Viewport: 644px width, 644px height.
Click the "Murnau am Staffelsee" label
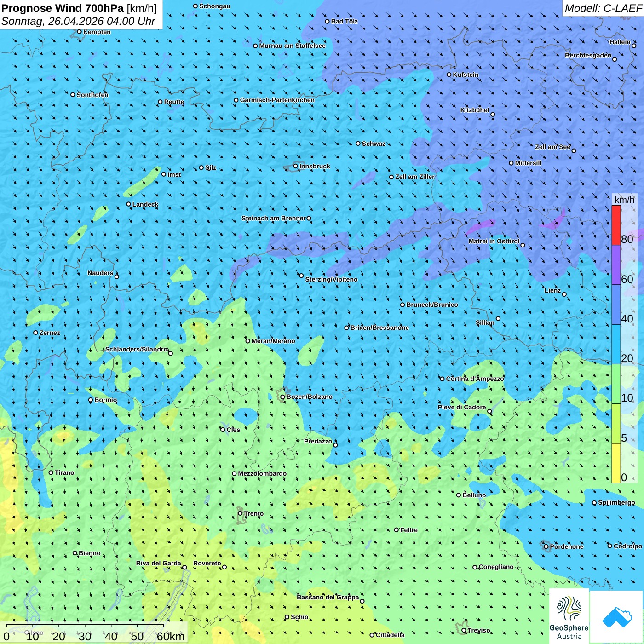pos(292,46)
